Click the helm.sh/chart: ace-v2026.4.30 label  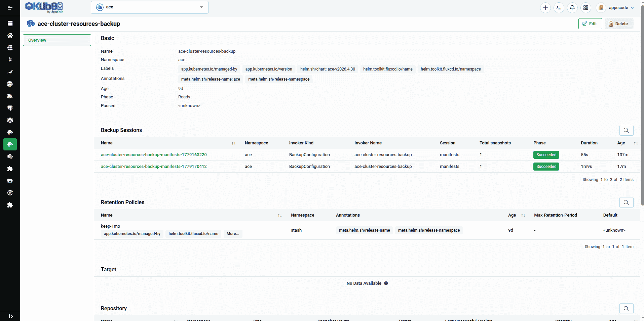[x=328, y=69]
